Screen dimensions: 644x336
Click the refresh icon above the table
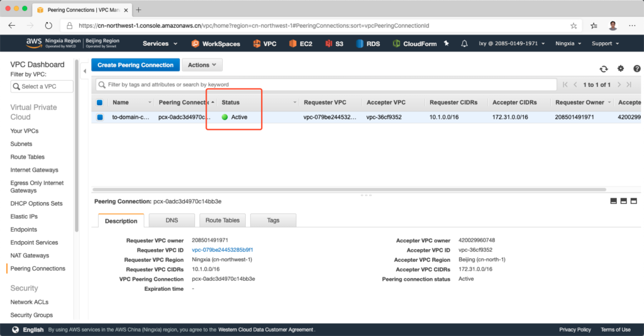[604, 69]
